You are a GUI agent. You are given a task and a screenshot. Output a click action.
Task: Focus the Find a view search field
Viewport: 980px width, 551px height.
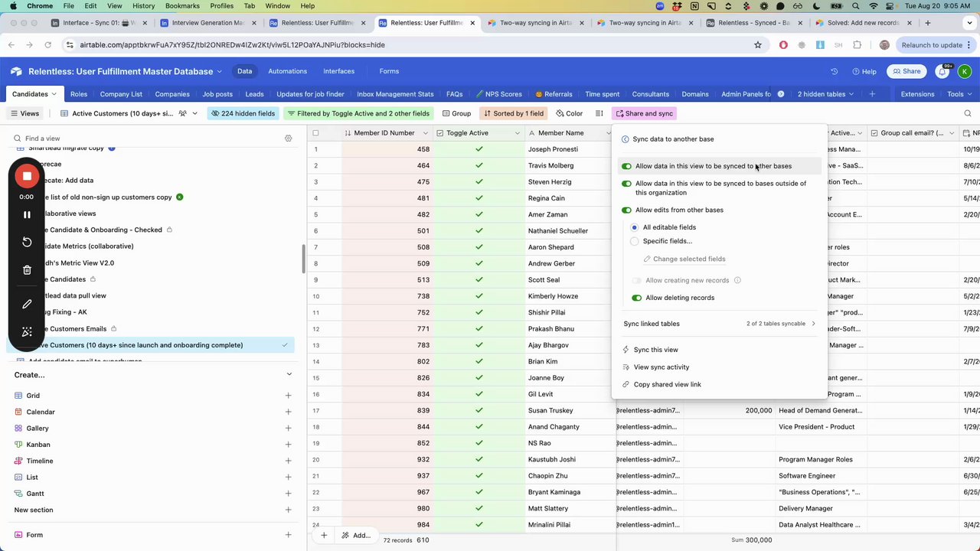[145, 139]
